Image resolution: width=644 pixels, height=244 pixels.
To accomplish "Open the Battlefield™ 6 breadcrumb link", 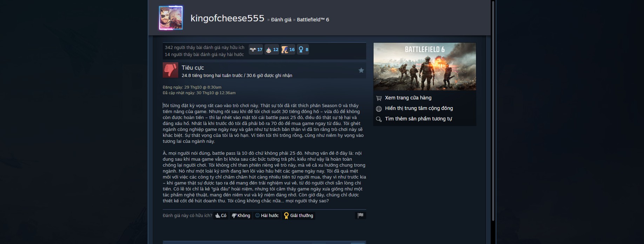I will pyautogui.click(x=313, y=20).
